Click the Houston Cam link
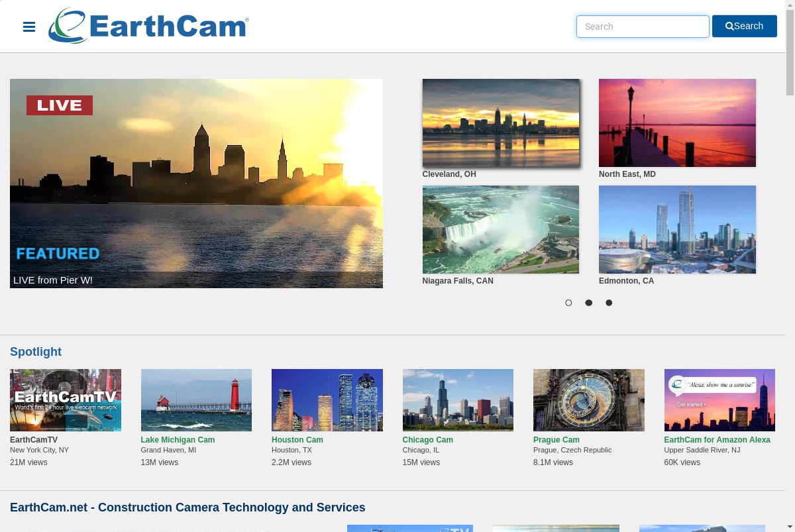Image resolution: width=795 pixels, height=532 pixels. point(297,440)
